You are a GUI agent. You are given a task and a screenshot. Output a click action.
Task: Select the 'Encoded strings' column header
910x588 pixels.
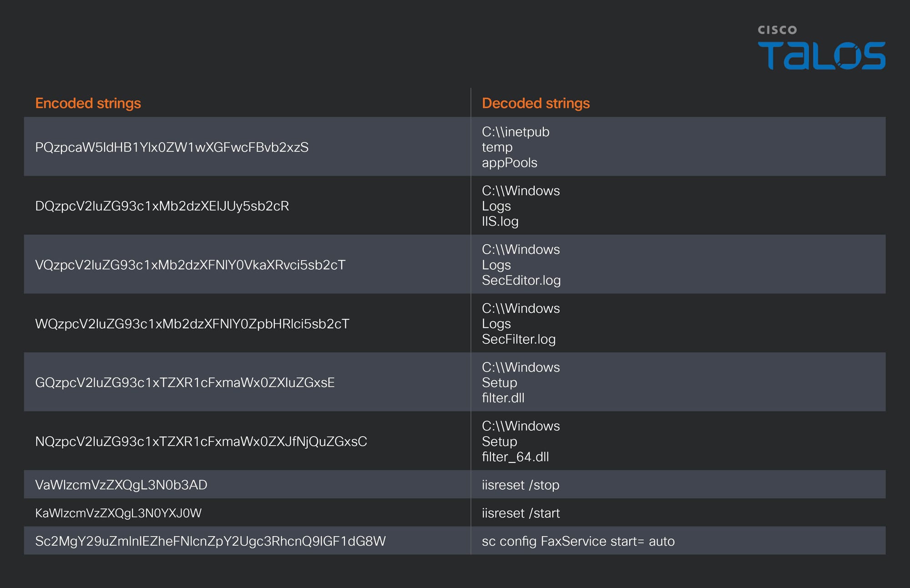point(88,103)
